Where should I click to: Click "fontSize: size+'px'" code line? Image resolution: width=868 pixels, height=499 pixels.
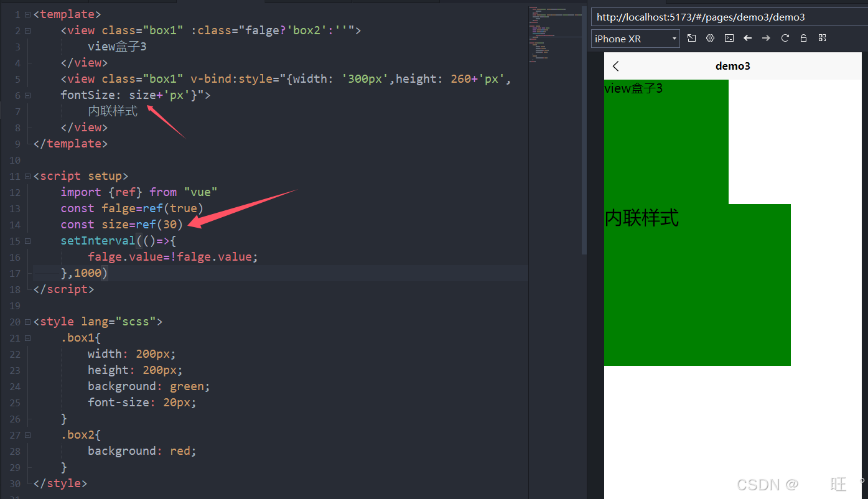tap(136, 95)
